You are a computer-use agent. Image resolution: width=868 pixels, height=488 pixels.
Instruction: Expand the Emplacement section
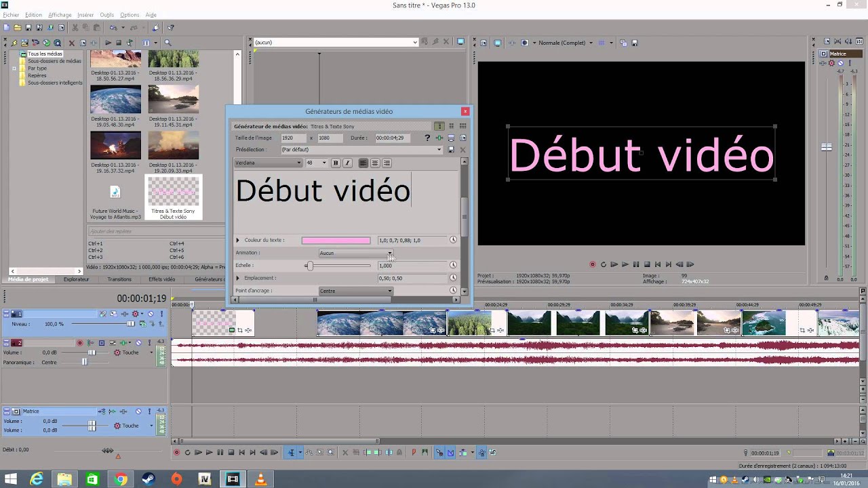tap(238, 278)
